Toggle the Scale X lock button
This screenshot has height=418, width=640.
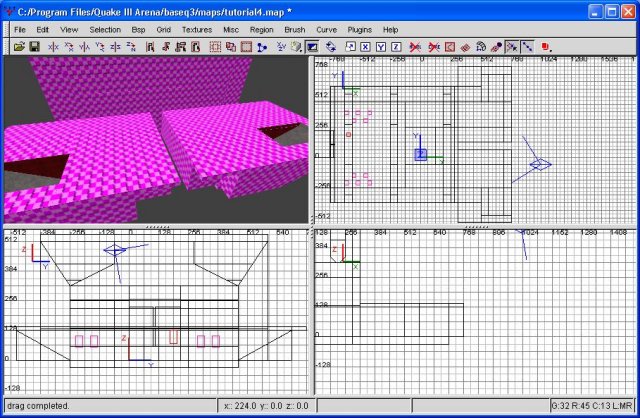(x=365, y=47)
